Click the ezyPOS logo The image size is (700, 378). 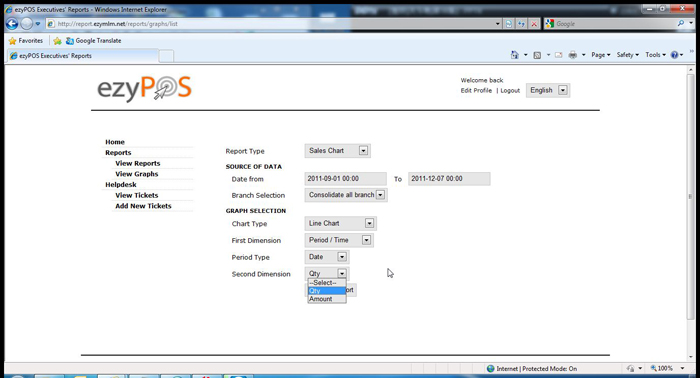144,88
